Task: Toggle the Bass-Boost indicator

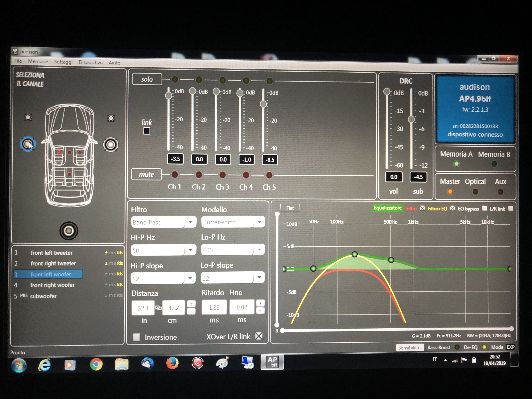Action: (x=457, y=347)
